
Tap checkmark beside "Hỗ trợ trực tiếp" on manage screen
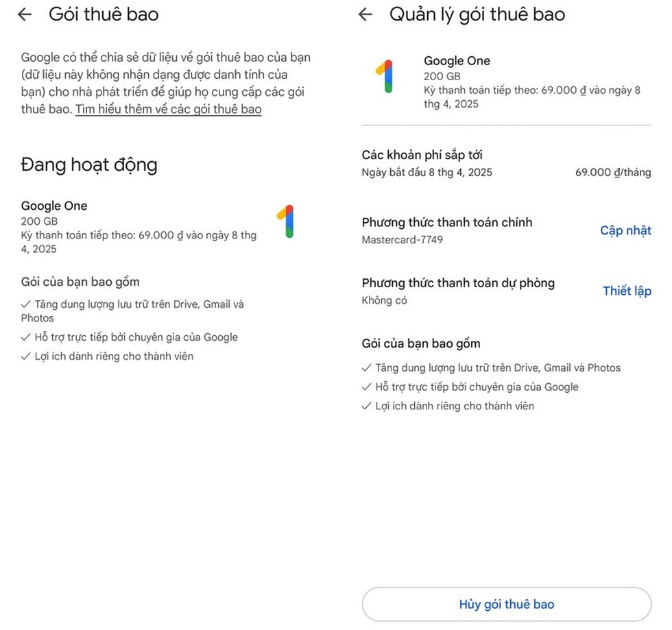(x=366, y=387)
